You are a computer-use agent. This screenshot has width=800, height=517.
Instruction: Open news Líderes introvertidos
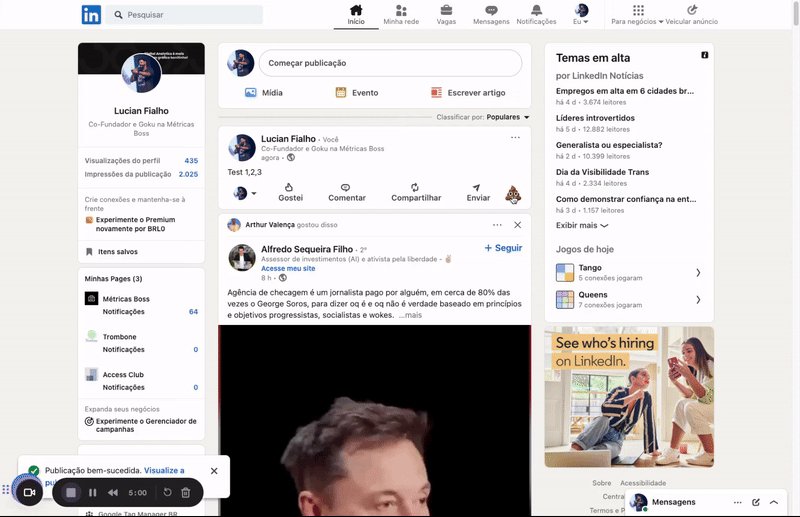click(595, 118)
